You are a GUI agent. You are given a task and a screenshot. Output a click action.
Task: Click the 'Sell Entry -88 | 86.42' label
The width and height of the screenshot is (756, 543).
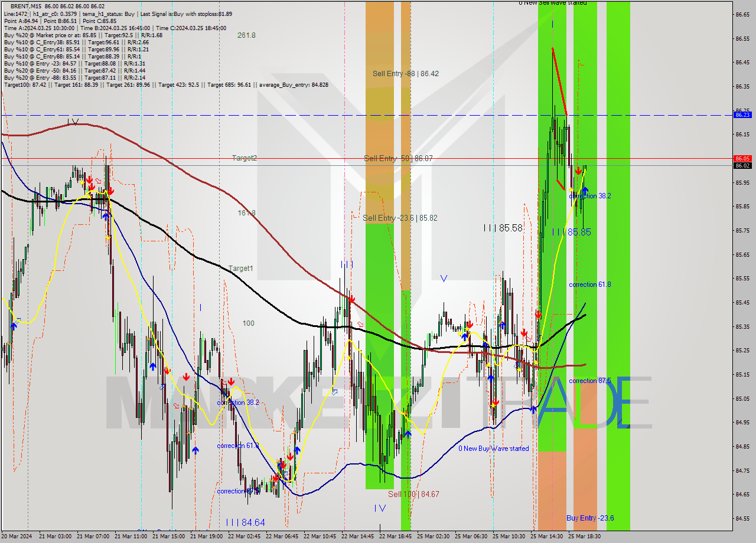point(406,74)
